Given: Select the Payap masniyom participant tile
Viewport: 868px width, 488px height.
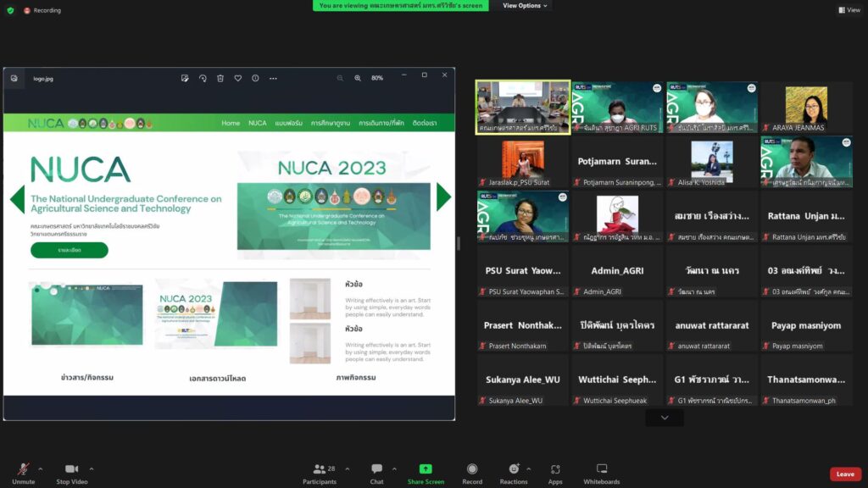Looking at the screenshot, I should 807,325.
